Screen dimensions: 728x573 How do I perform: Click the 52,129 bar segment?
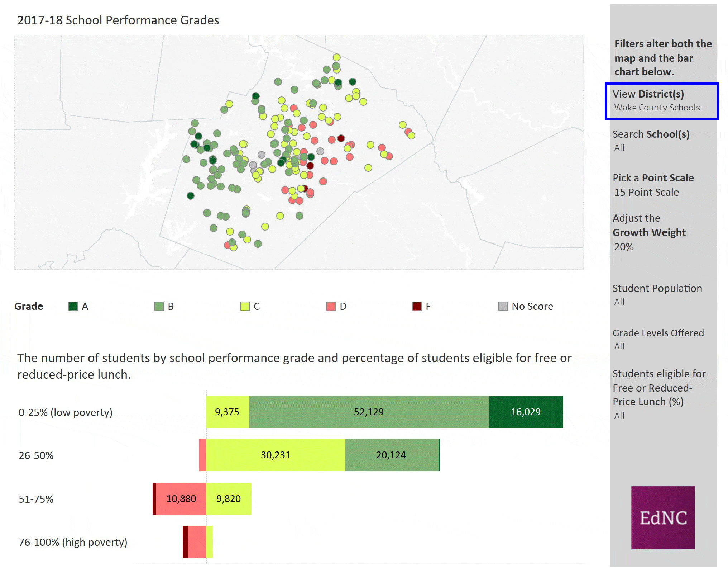pyautogui.click(x=369, y=412)
